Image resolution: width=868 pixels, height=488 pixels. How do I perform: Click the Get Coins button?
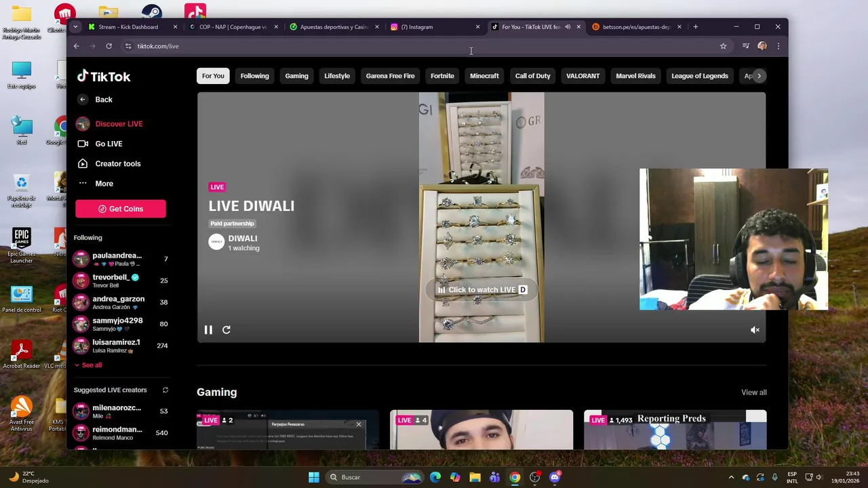click(121, 209)
